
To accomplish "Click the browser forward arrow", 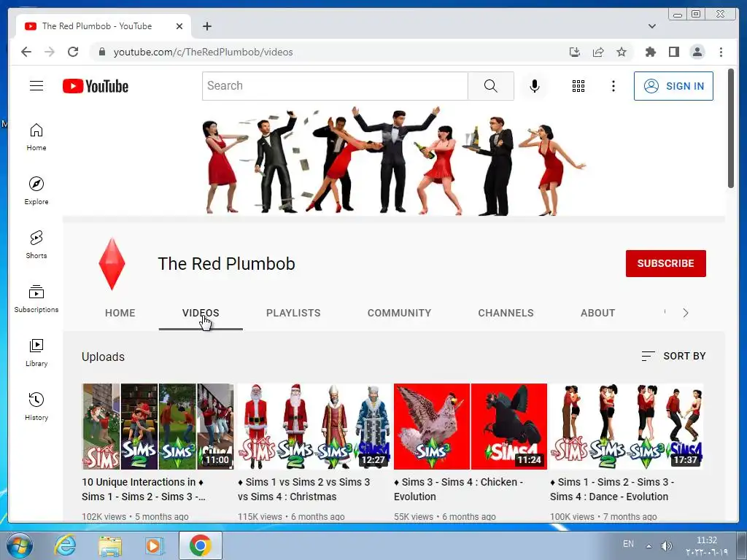I will pyautogui.click(x=50, y=52).
